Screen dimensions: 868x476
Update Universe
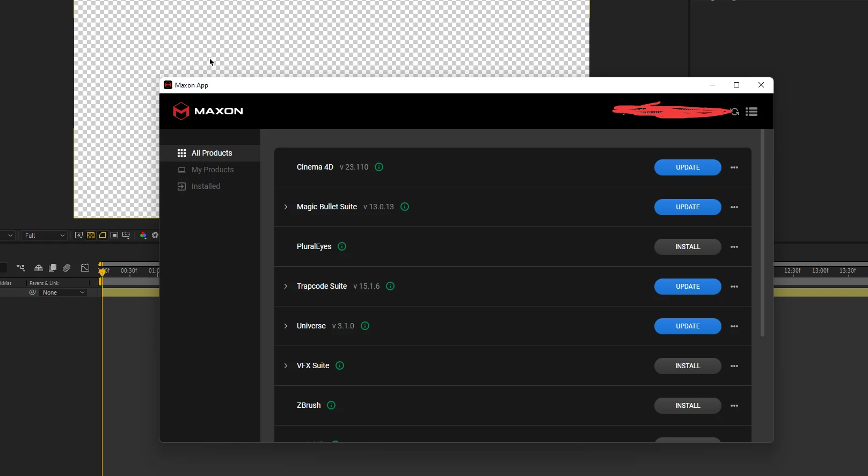[x=688, y=326]
